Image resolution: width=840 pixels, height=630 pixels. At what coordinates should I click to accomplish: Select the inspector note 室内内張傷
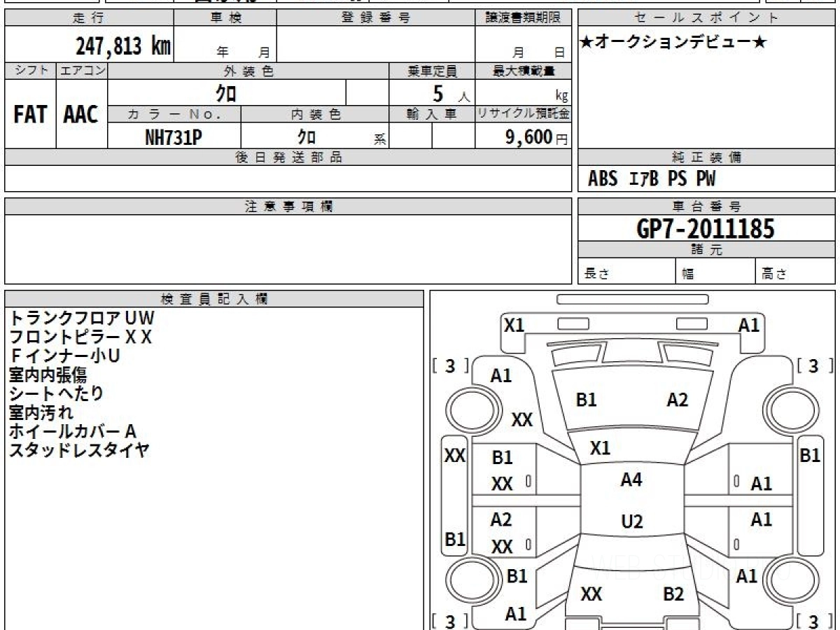pos(48,374)
